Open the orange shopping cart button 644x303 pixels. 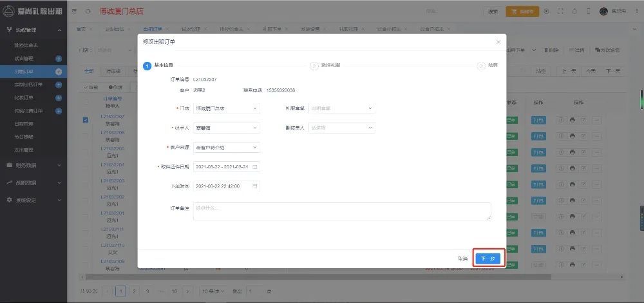(x=522, y=11)
